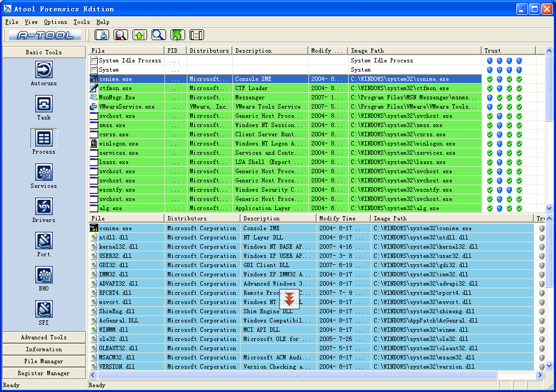Click module list horizontal scrollbar right arrow
The height and width of the screenshot is (392, 556).
[x=540, y=375]
